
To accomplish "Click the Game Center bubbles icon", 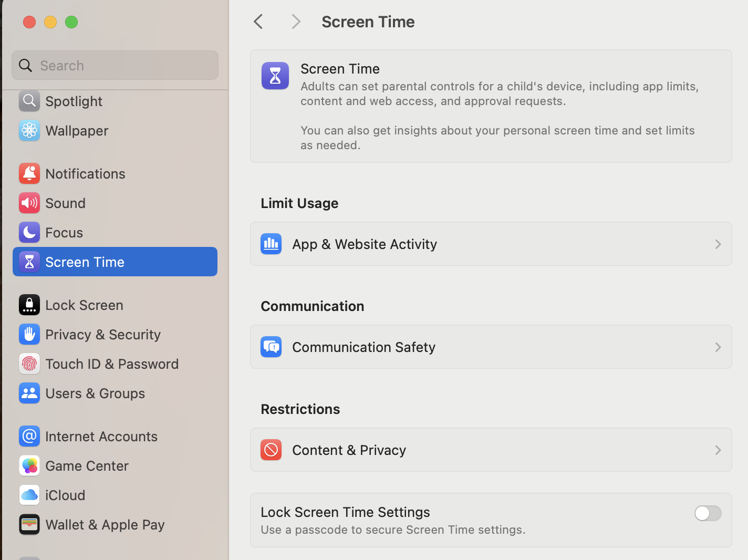I will [x=29, y=465].
